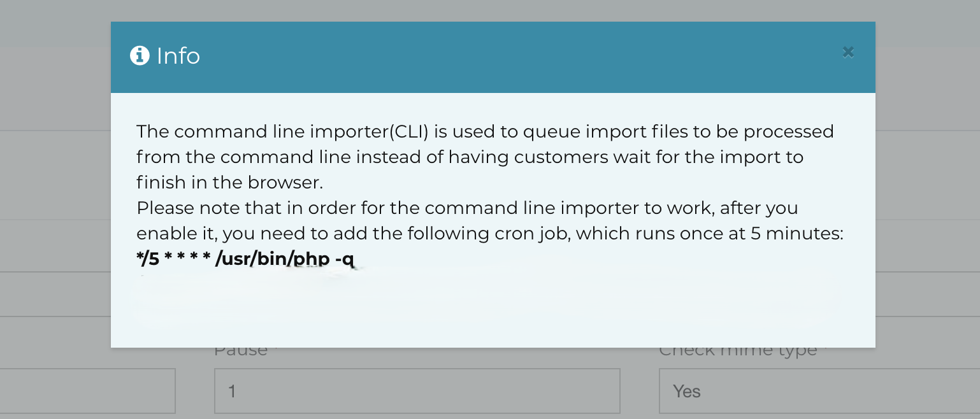This screenshot has width=980, height=419.
Task: Click the dimmed "Pause" field label
Action: coord(241,350)
